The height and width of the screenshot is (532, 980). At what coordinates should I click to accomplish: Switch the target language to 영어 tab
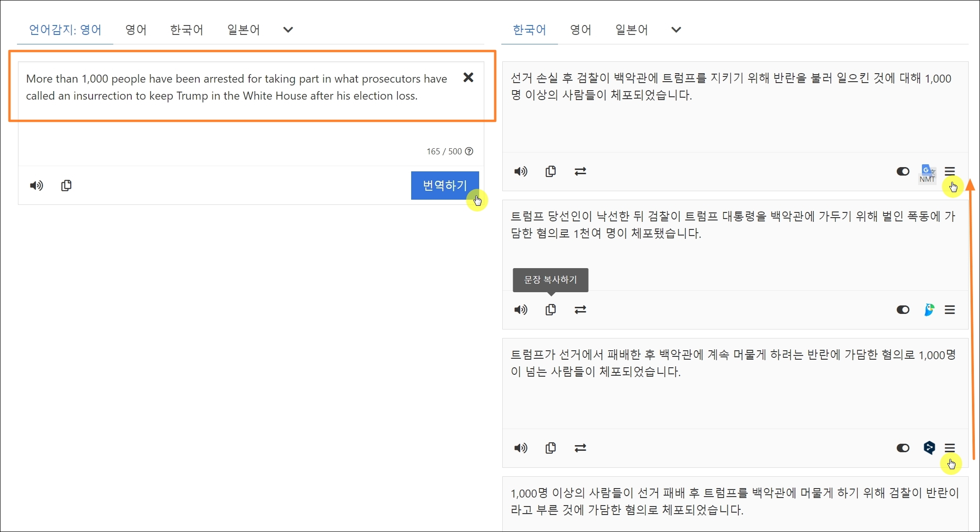point(580,30)
